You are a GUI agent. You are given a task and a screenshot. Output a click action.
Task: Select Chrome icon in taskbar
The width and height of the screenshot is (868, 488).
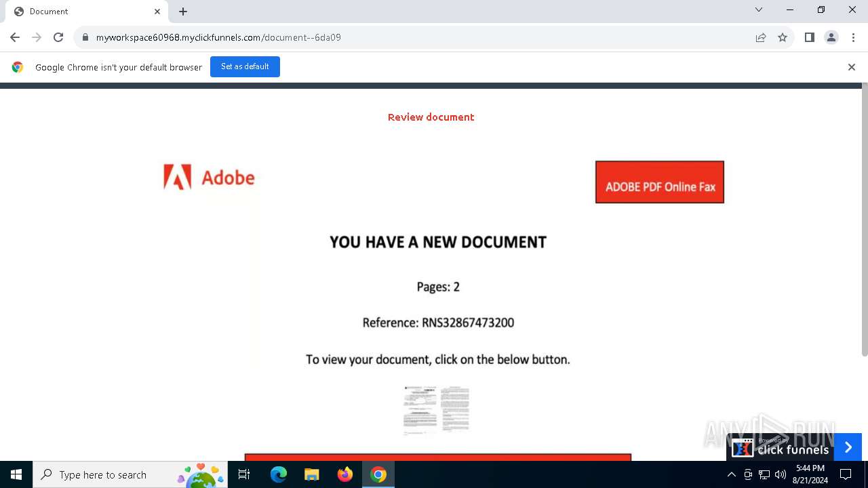click(x=378, y=474)
